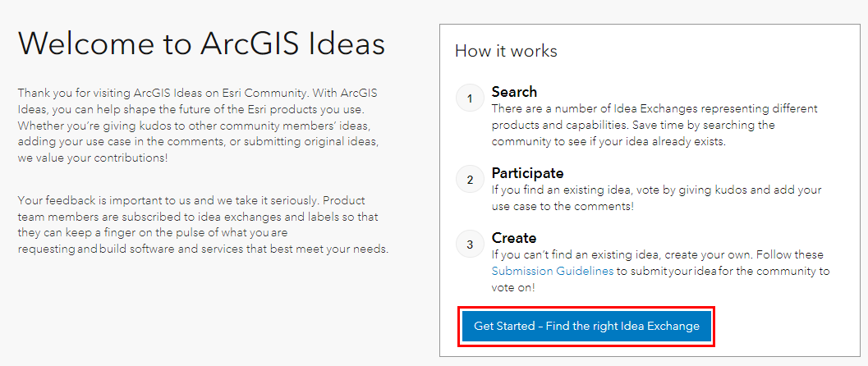Click the Search step description text
868x366 pixels.
654,125
